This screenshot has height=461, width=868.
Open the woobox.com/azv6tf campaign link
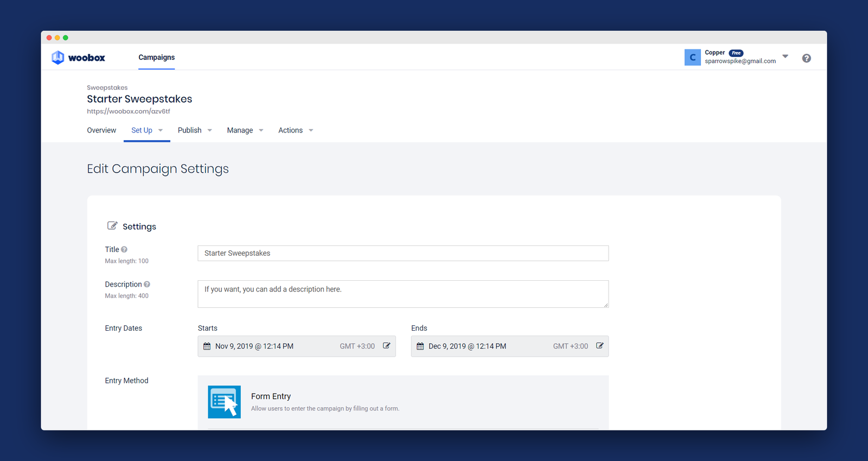pos(129,111)
